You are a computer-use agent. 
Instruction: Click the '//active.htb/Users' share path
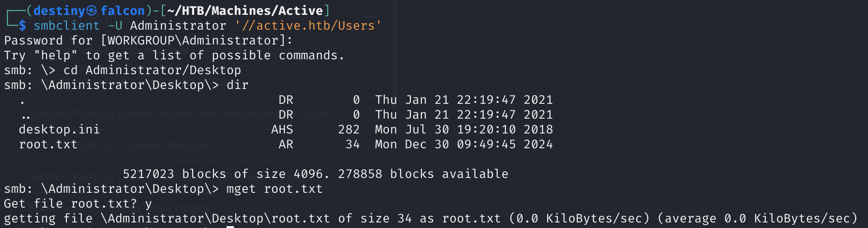click(x=308, y=25)
